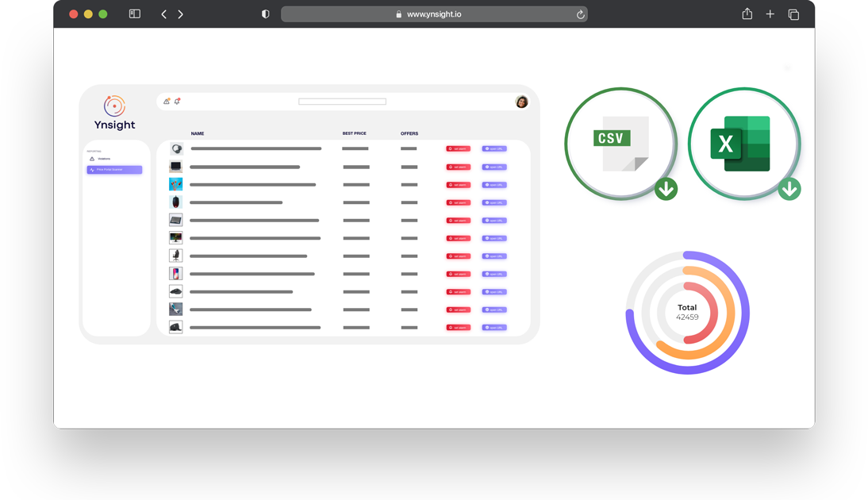Set alarm for the headset row
This screenshot has height=500, width=868.
tap(459, 148)
